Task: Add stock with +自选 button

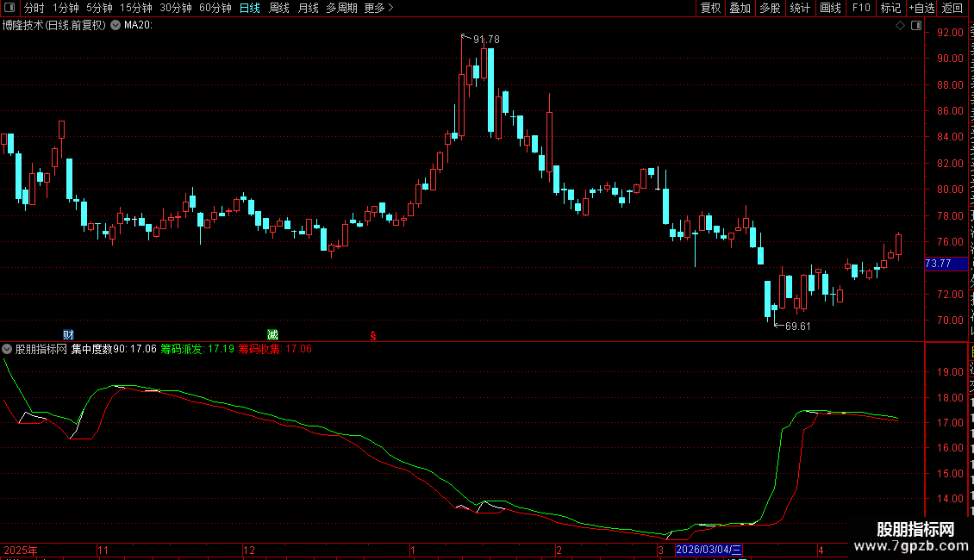Action: [921, 8]
